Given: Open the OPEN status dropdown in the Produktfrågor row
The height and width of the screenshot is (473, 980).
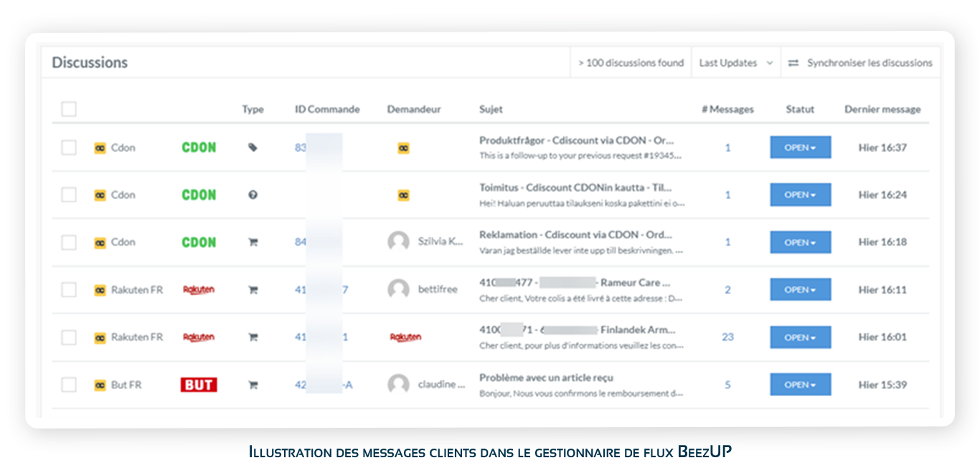Looking at the screenshot, I should coord(801,147).
